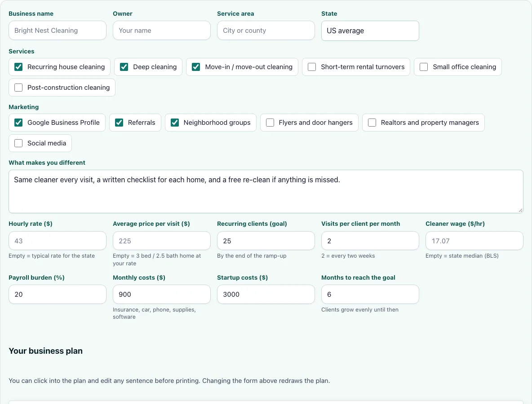Uncheck Move-in / move-out cleaning
This screenshot has width=532, height=404.
[x=196, y=67]
